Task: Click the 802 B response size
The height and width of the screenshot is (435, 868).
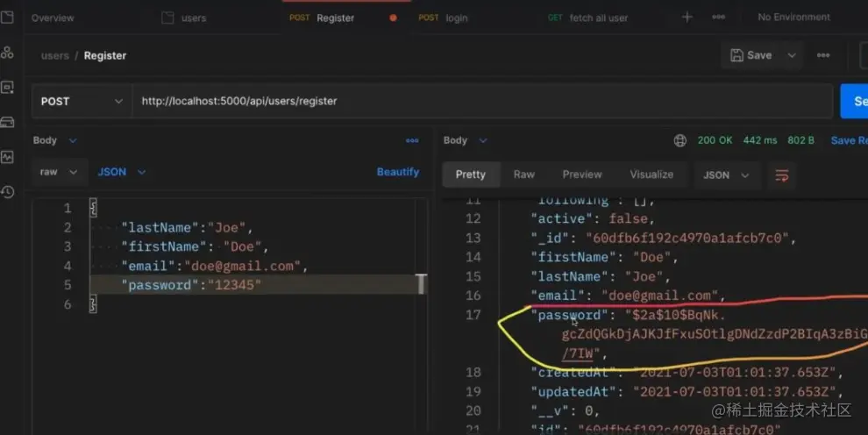Action: pyautogui.click(x=800, y=140)
